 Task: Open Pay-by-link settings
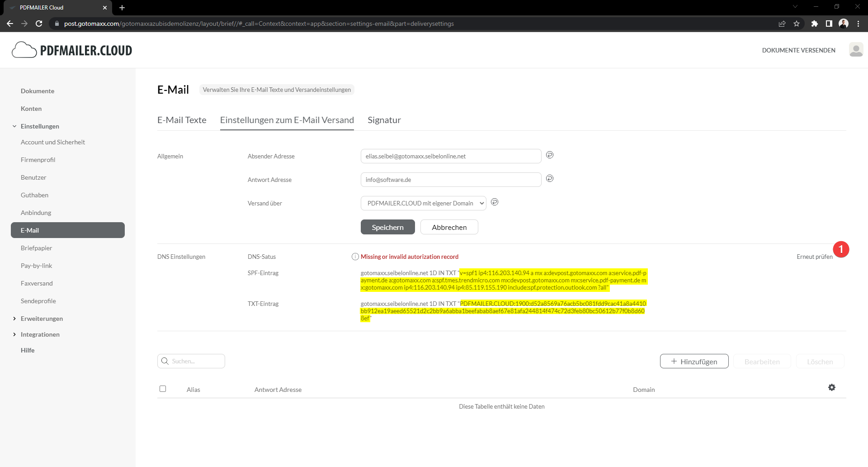tap(36, 266)
